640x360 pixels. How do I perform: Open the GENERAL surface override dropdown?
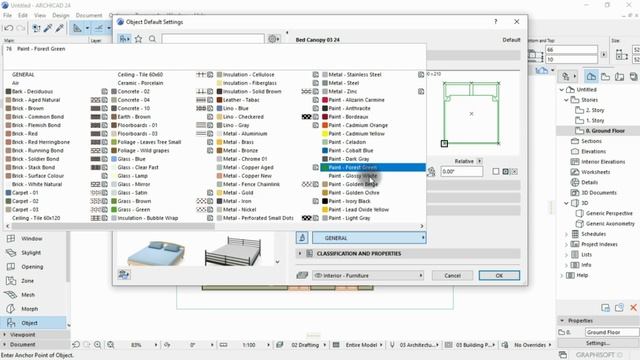pyautogui.click(x=369, y=238)
